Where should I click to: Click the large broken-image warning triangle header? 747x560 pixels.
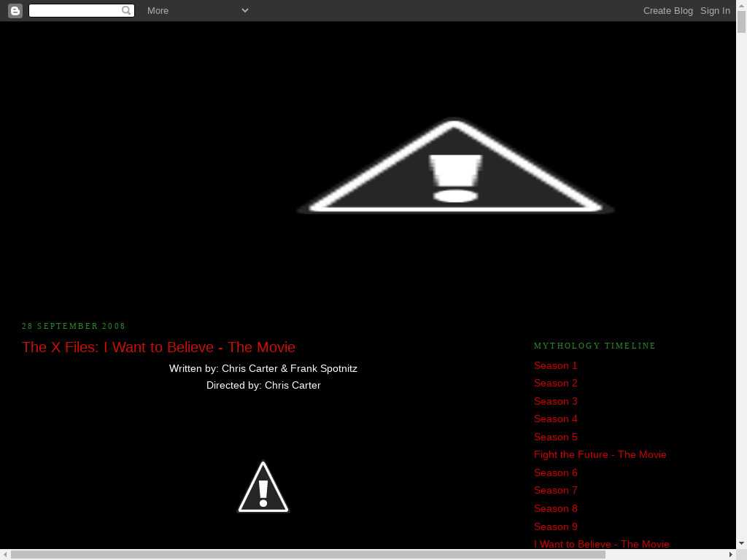(455, 166)
